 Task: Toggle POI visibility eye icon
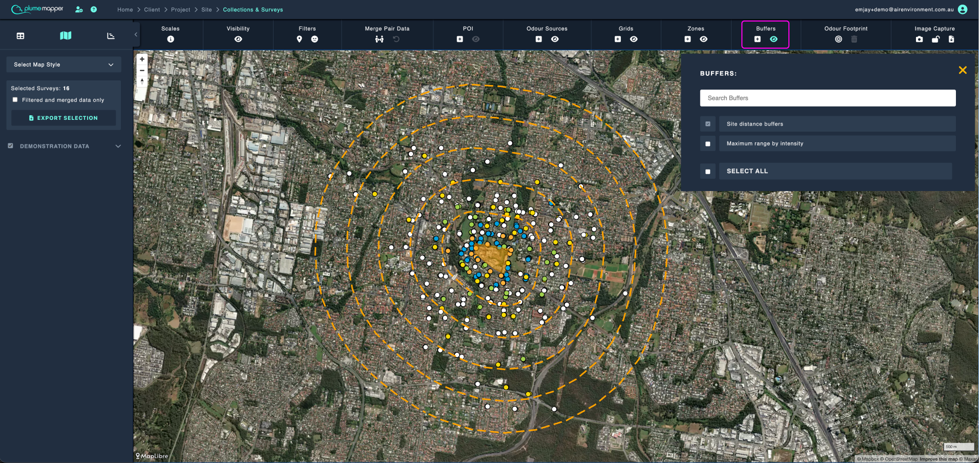(476, 39)
